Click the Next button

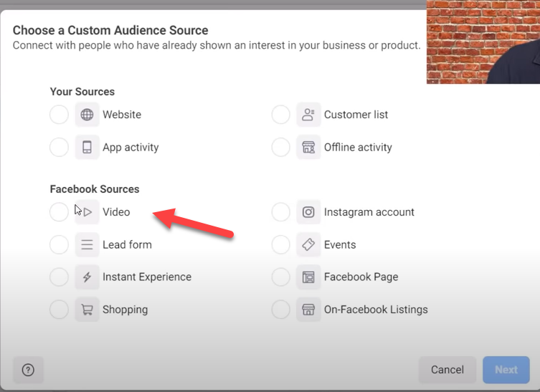click(x=506, y=370)
